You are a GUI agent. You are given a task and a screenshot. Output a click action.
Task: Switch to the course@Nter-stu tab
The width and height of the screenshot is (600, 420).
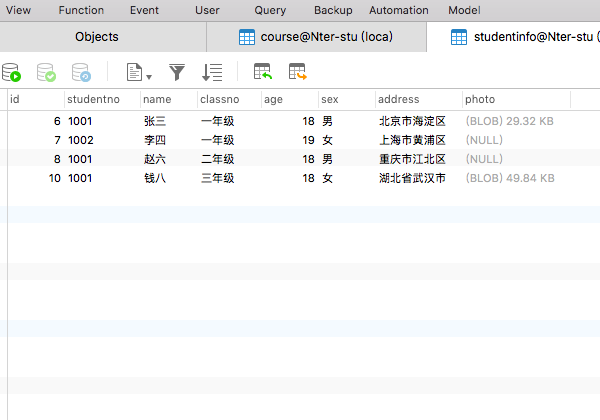316,37
